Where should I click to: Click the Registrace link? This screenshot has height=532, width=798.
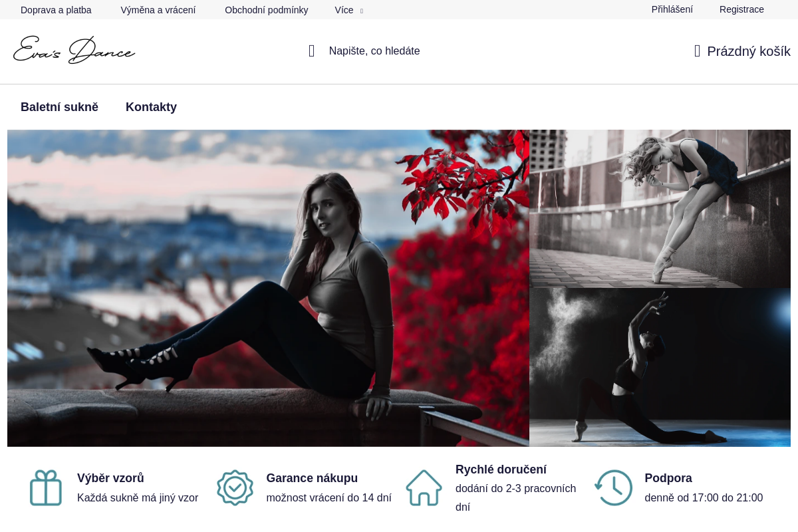(741, 9)
